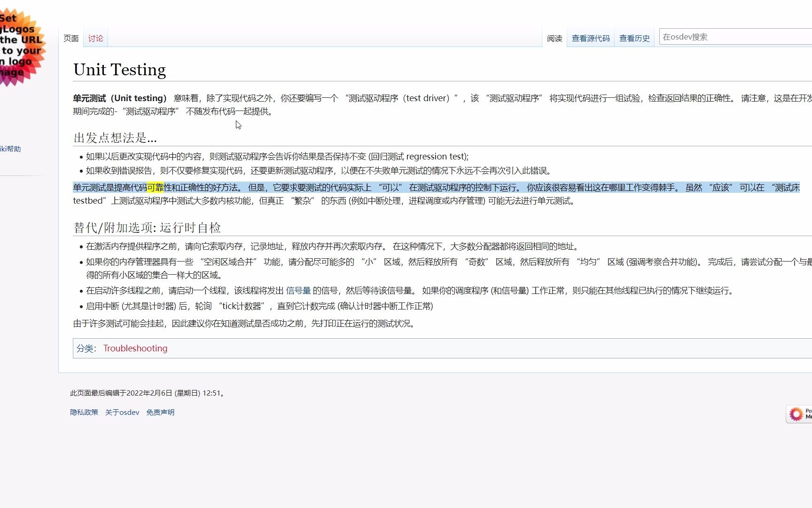Open the 查看历史 tab
812x508 pixels.
[x=634, y=38]
